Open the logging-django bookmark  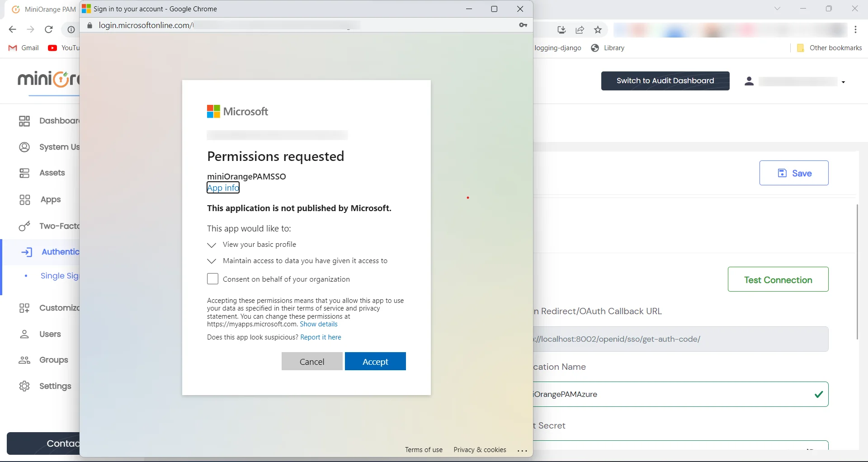[x=558, y=48]
